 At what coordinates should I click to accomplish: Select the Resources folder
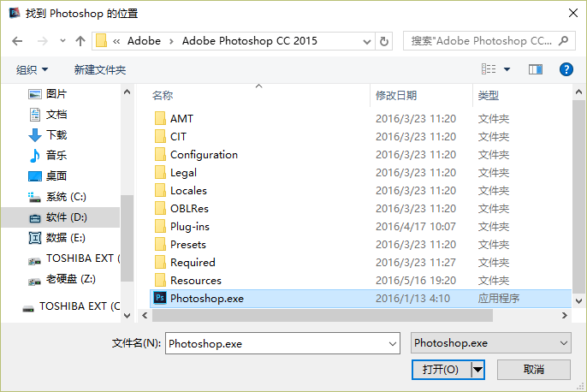tap(195, 281)
